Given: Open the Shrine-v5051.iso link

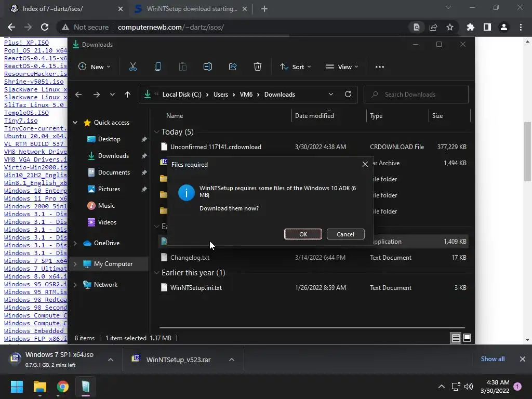Looking at the screenshot, I should (x=34, y=82).
